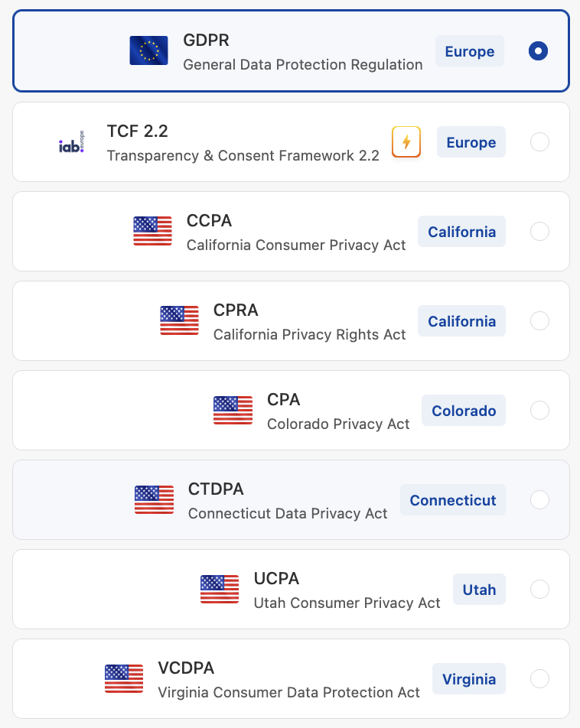Select the GDPR radio button
Image resolution: width=580 pixels, height=728 pixels.
pos(539,51)
